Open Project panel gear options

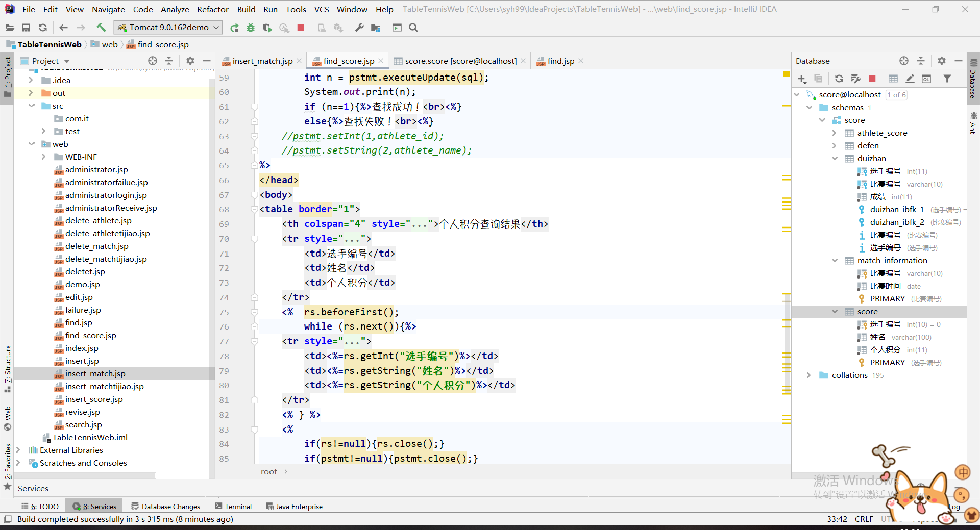tap(190, 61)
